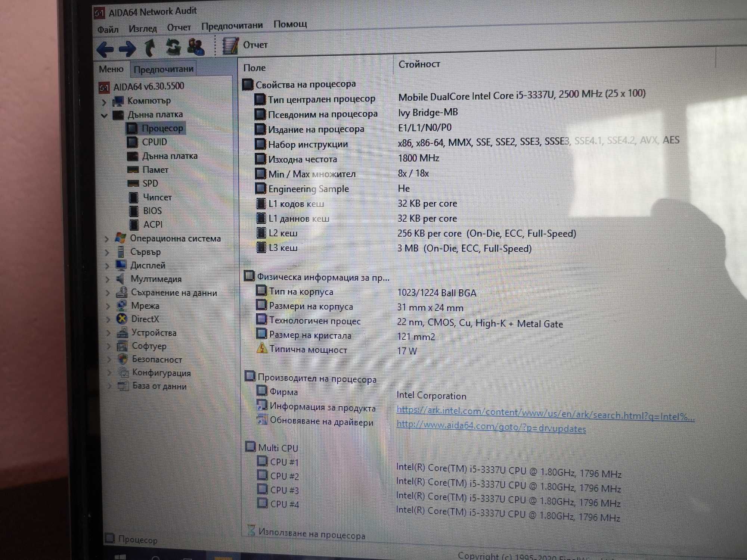Click the Up level arrow icon
The height and width of the screenshot is (560, 747).
150,48
